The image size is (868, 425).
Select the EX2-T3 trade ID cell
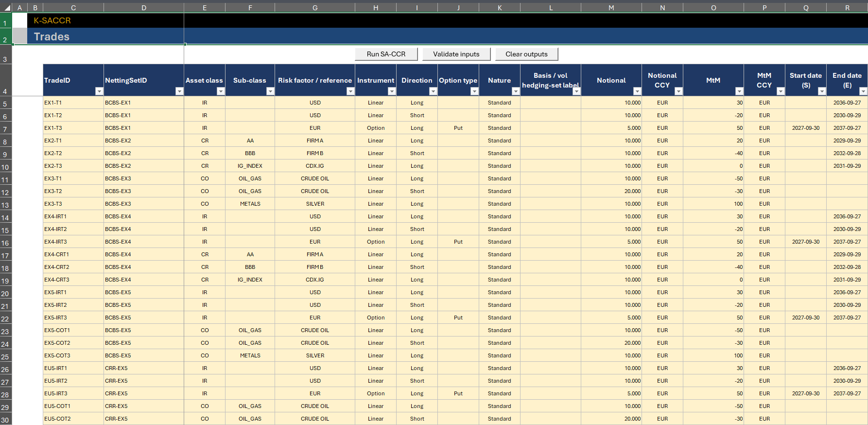[73, 166]
